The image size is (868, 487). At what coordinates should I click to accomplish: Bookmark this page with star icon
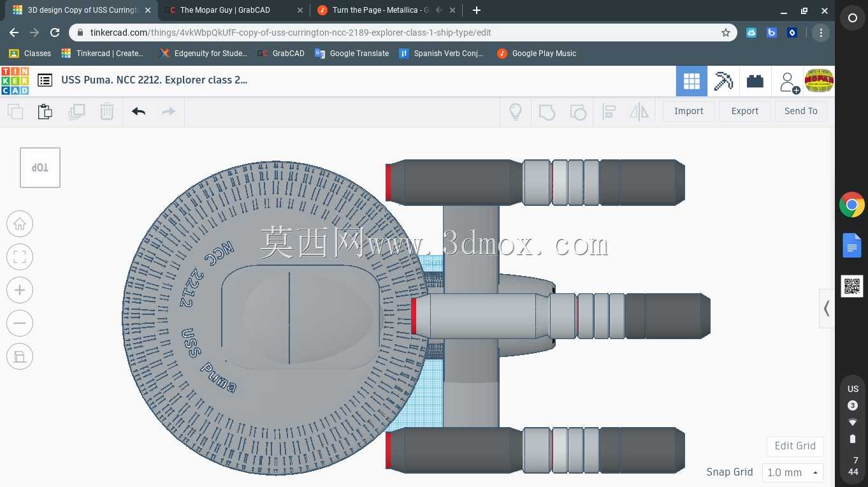pos(725,33)
